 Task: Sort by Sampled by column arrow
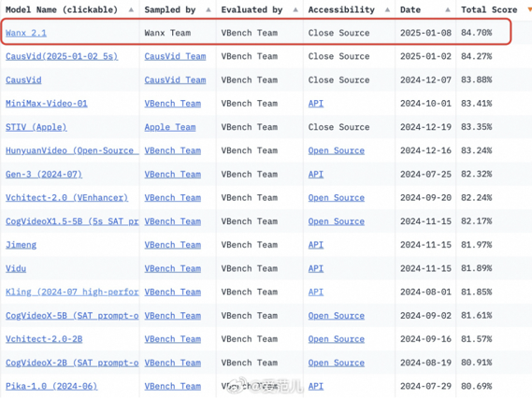208,10
